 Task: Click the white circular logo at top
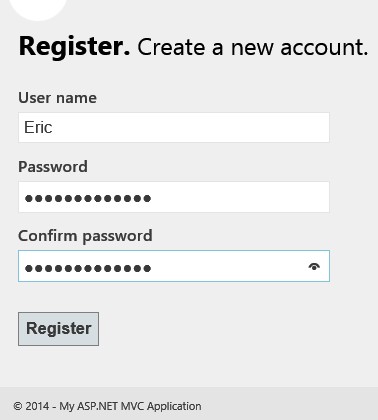pos(38,8)
